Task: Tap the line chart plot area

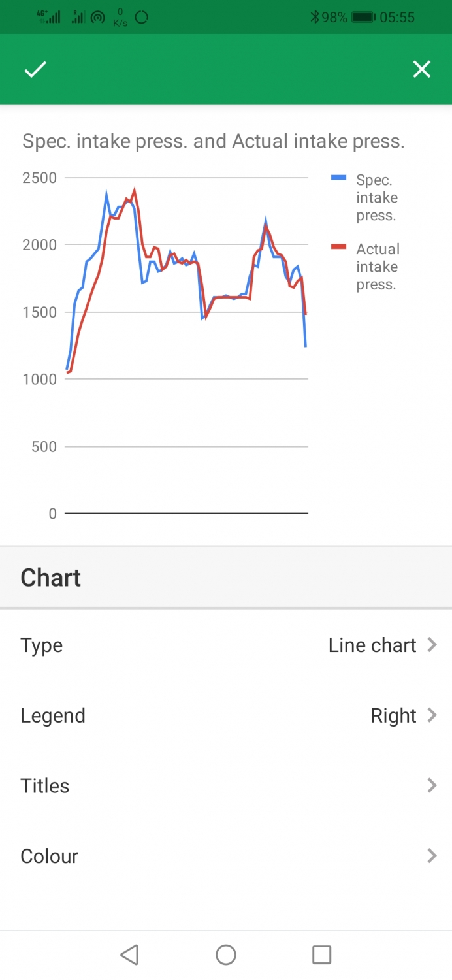Action: coord(187,345)
